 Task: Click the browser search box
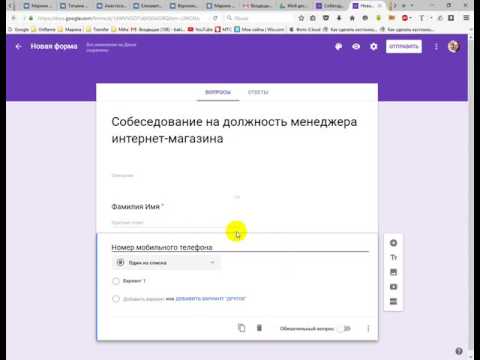(x=258, y=18)
